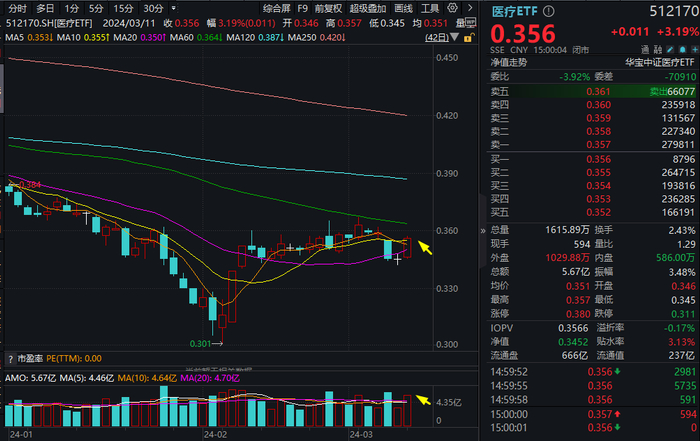Click the 卖一 0.357 ask row
Image resolution: width=700 pixels, height=441 pixels.
coord(592,145)
